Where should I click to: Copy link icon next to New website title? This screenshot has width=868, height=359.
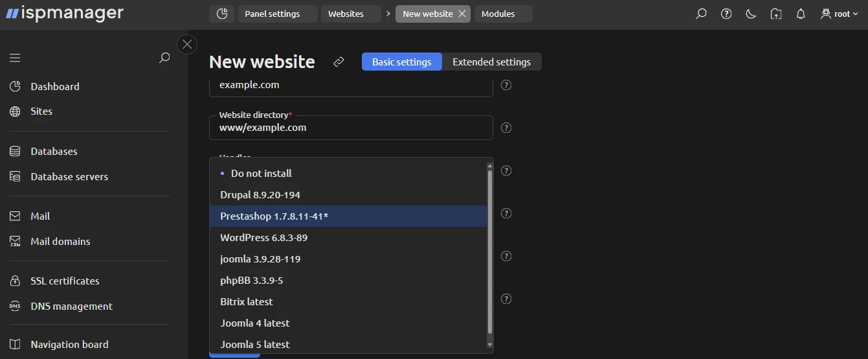339,62
